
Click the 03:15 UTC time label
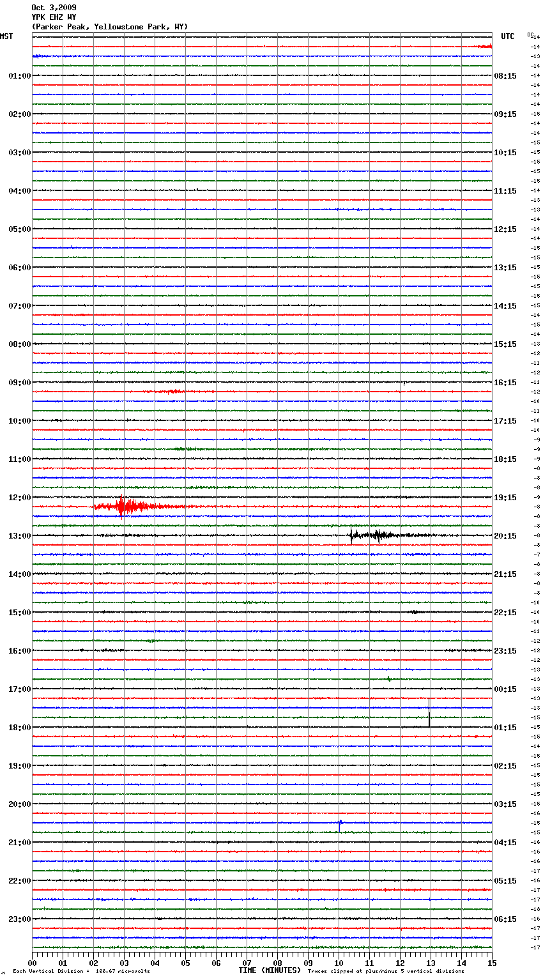[x=505, y=804]
